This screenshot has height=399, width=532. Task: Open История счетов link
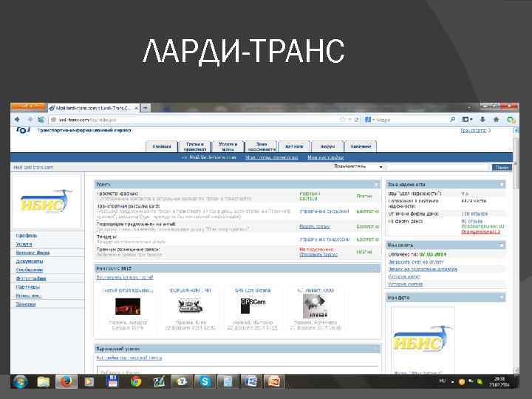(x=406, y=284)
